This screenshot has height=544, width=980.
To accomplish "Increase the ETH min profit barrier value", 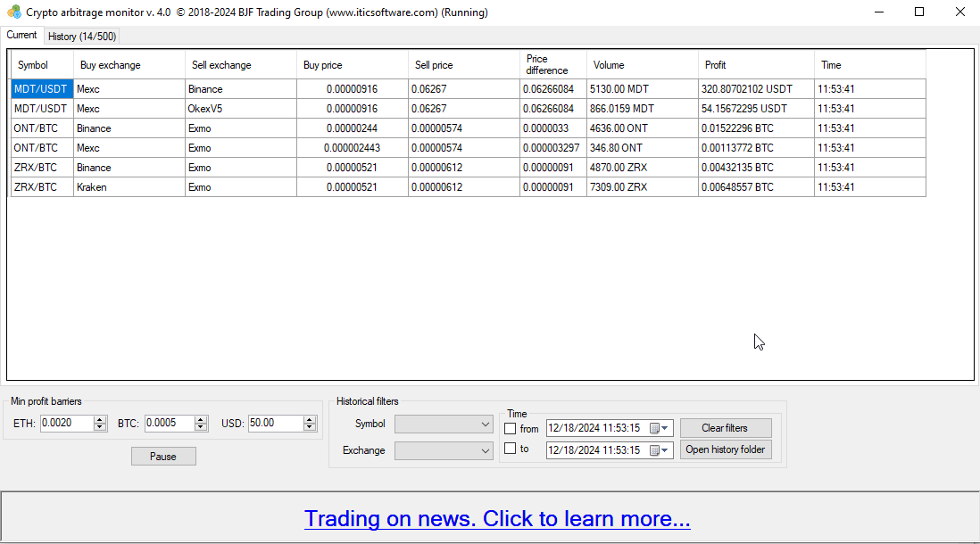I will pyautogui.click(x=101, y=419).
